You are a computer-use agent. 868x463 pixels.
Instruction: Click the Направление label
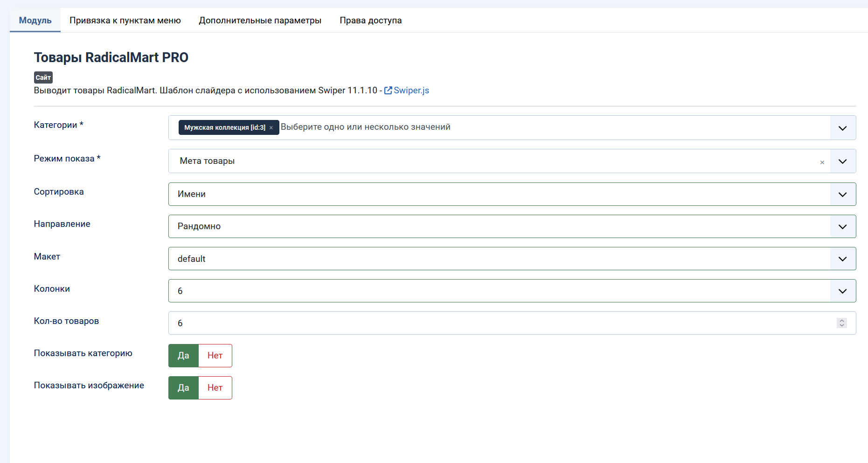(x=62, y=224)
